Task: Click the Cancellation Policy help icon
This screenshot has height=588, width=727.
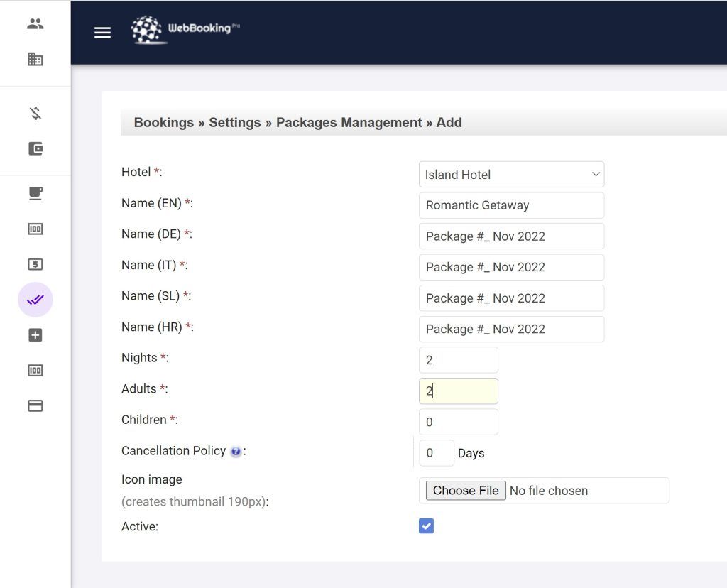Action: coord(236,452)
